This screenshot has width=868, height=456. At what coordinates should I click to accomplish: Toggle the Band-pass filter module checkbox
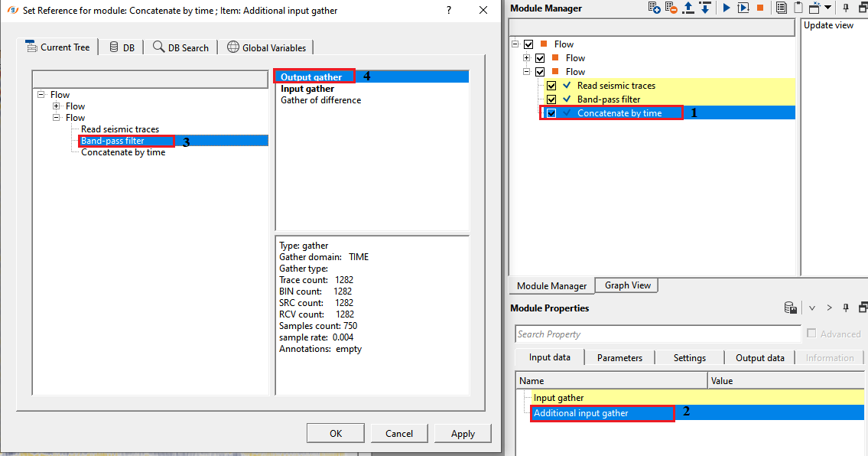pos(551,99)
